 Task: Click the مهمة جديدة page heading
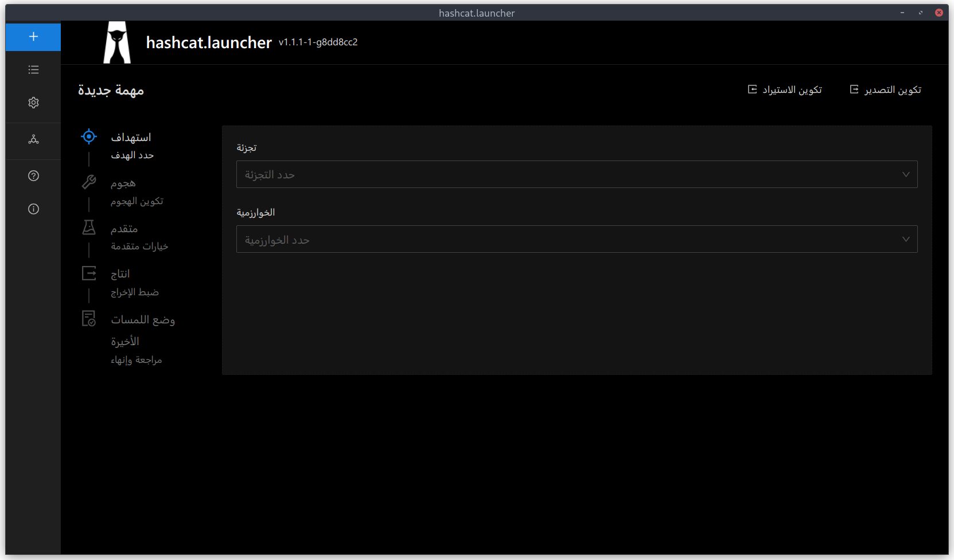pos(111,91)
